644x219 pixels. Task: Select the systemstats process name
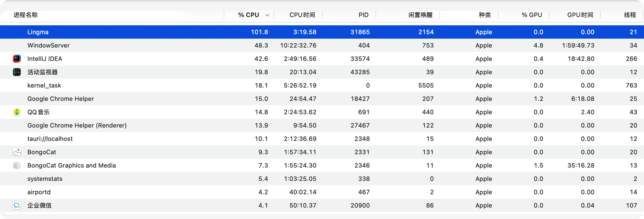click(45, 179)
